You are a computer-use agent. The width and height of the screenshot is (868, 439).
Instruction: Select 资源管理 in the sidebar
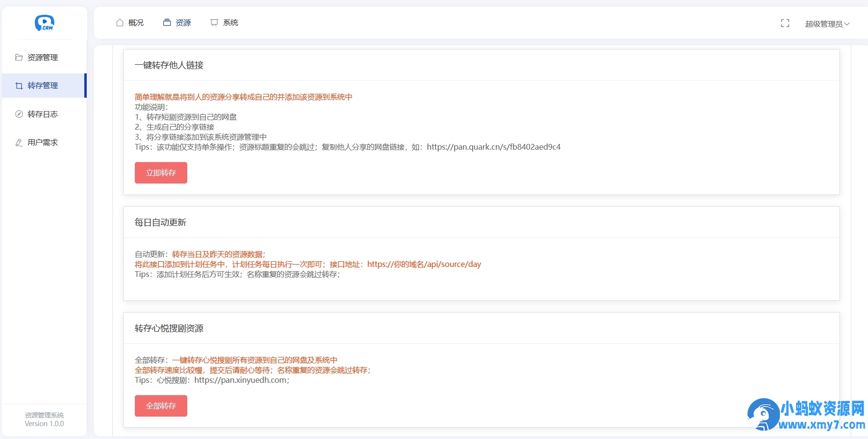click(42, 57)
